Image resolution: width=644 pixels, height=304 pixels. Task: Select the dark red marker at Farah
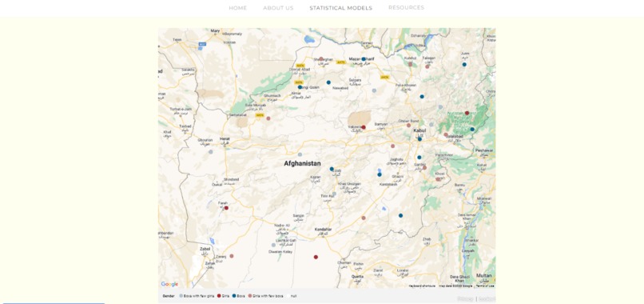pos(226,208)
